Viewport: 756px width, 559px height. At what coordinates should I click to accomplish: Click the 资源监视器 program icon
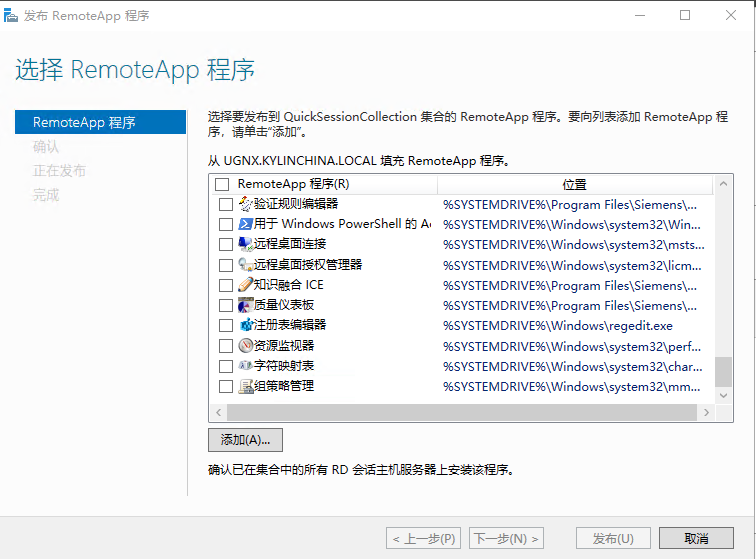245,346
